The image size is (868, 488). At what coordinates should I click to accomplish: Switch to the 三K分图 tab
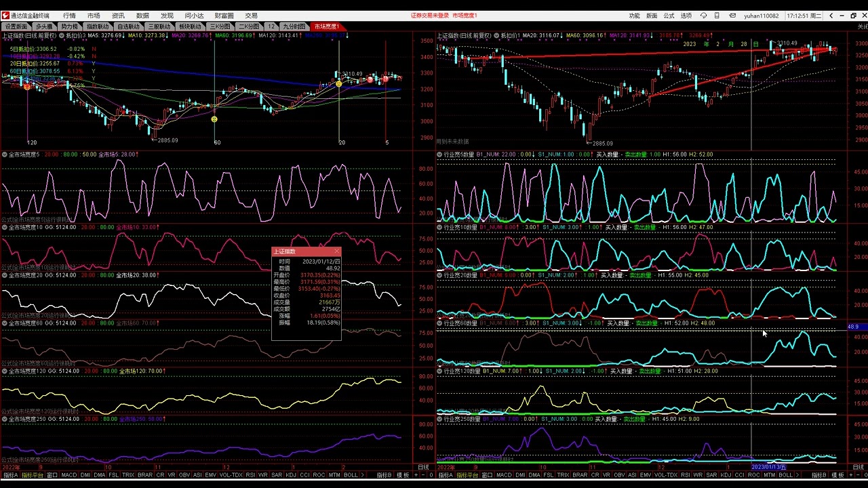coord(220,26)
